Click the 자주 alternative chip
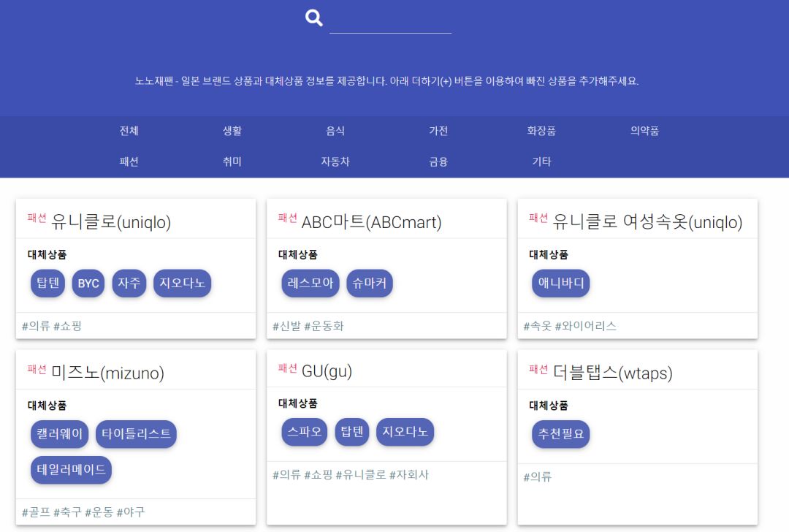This screenshot has width=789, height=532. (129, 284)
